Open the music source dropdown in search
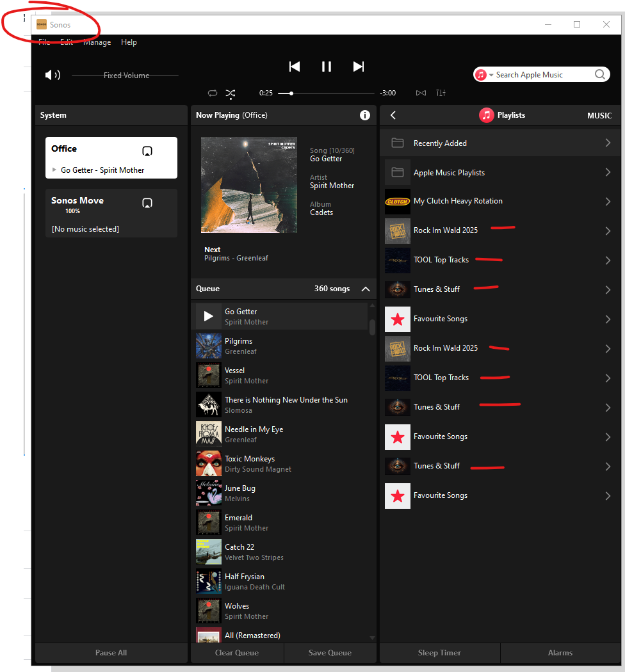The width and height of the screenshot is (625, 672). (491, 75)
